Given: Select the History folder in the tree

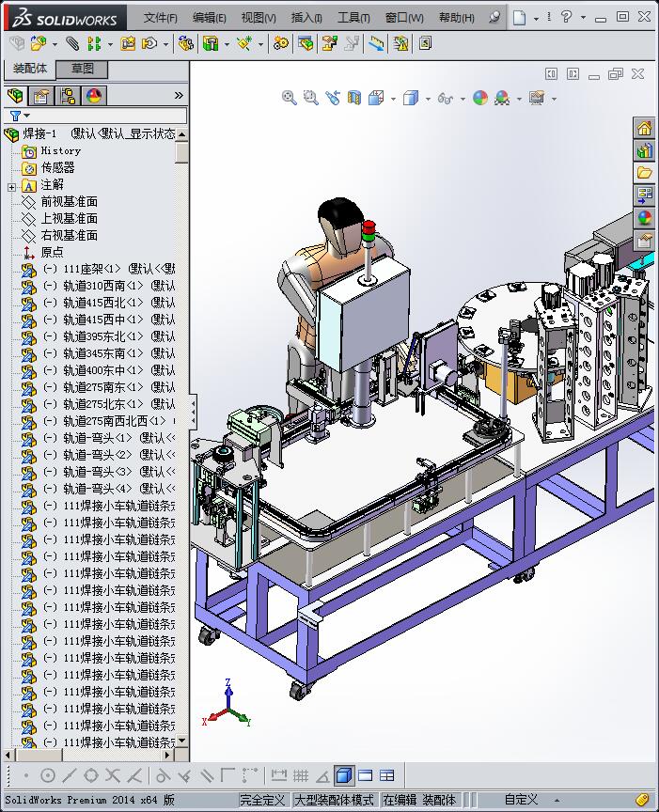Looking at the screenshot, I should (60, 151).
